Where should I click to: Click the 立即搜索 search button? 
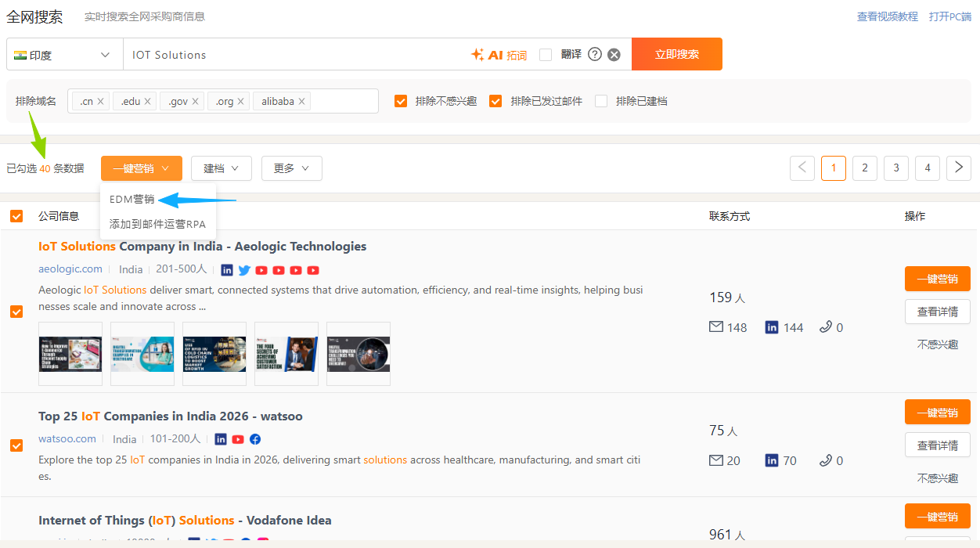tap(677, 54)
